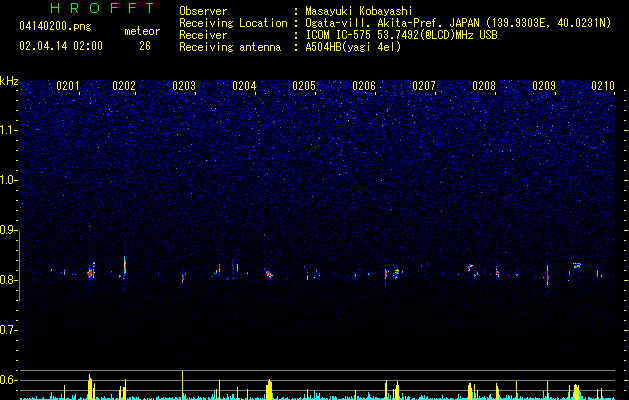Click time marker 0208
The height and width of the screenshot is (400, 629).
point(484,86)
